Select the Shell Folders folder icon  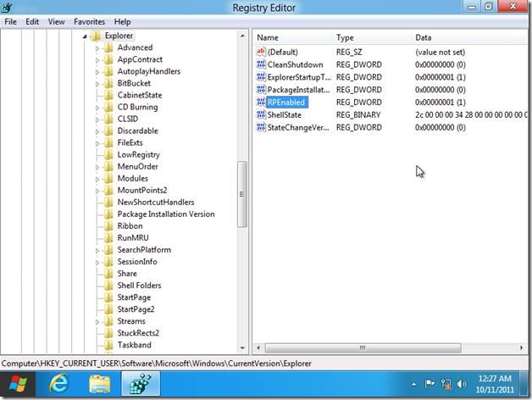pyautogui.click(x=108, y=286)
